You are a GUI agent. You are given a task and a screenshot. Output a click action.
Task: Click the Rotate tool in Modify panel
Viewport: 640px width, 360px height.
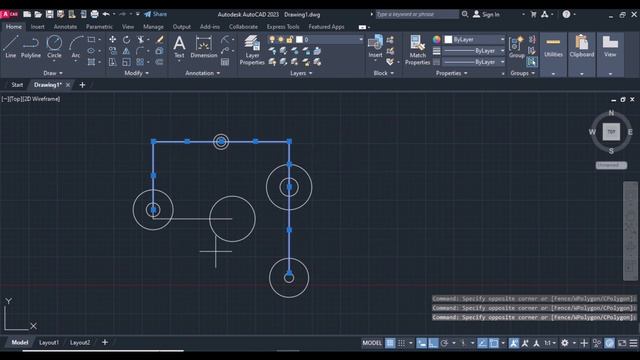[x=127, y=40]
